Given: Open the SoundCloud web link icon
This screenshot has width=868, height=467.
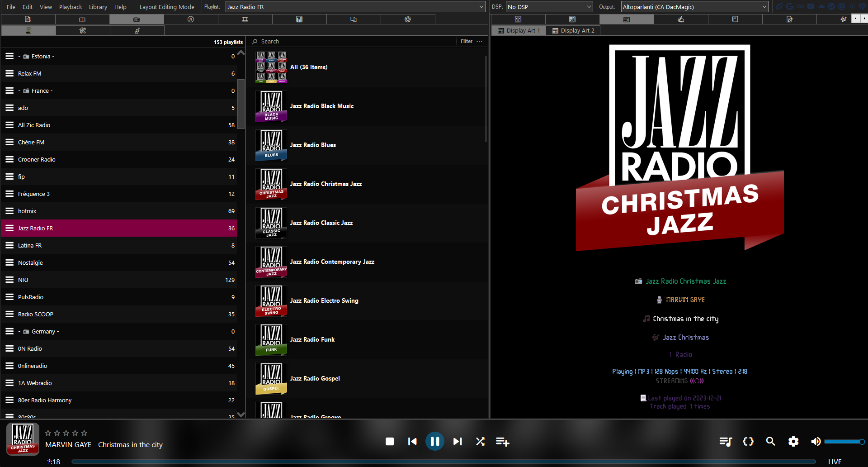Looking at the screenshot, I should pyautogui.click(x=821, y=6).
